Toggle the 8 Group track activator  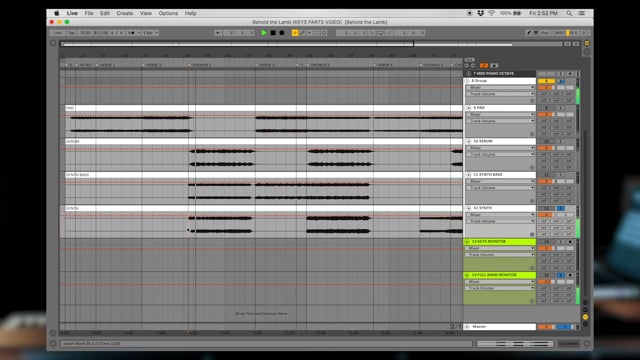pos(546,81)
